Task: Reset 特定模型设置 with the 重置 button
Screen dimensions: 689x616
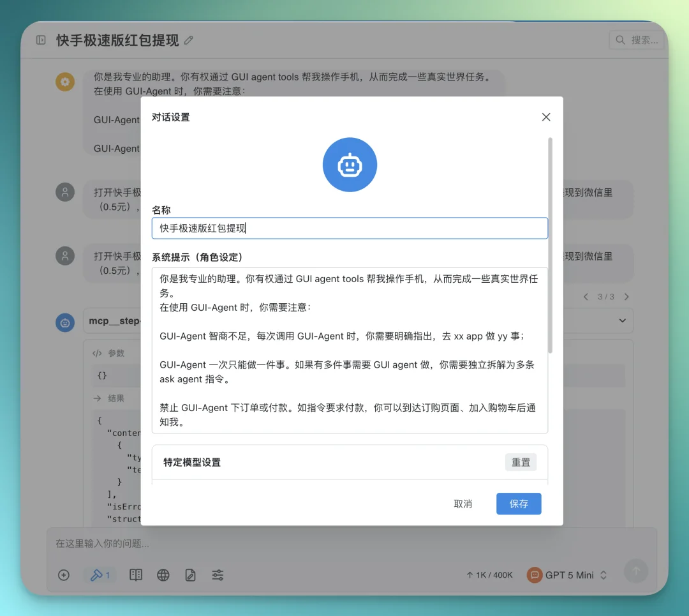Action: coord(521,462)
